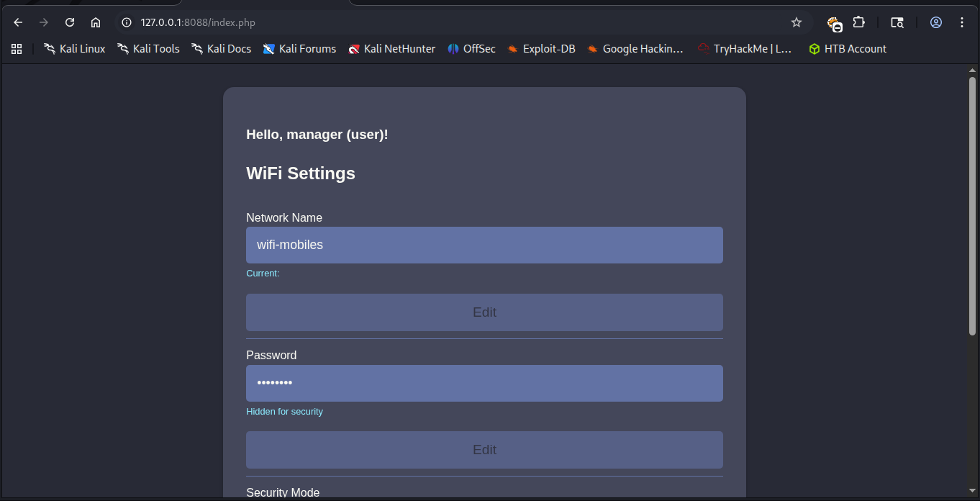980x501 pixels.
Task: Open the Kali Tools bookmark
Action: coord(148,49)
